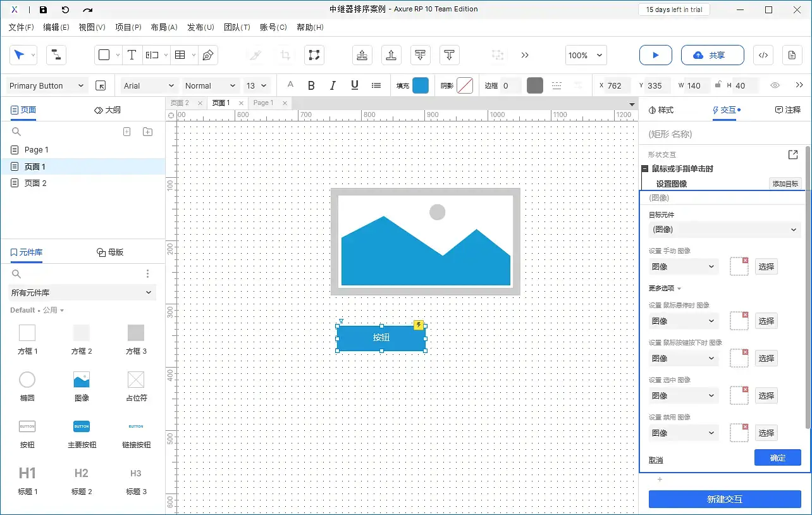Click the 新建交互 button

pyautogui.click(x=724, y=499)
